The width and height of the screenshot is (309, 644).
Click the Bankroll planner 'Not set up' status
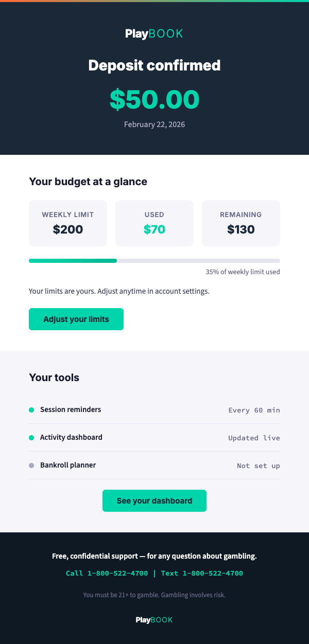click(x=258, y=466)
